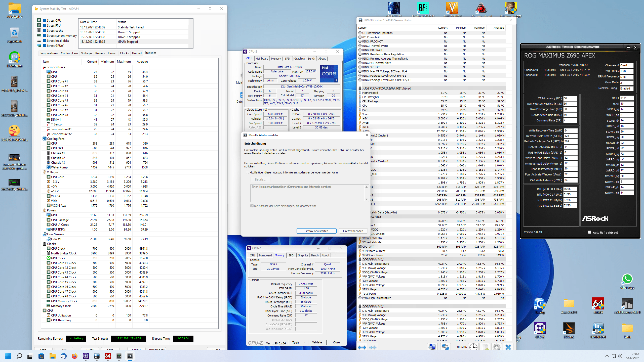Switch to AIDA64 Cooling Fans tab

pyautogui.click(x=69, y=53)
